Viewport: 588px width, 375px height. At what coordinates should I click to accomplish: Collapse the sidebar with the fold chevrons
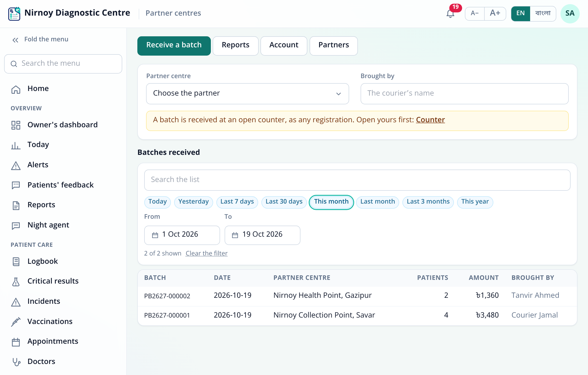(x=15, y=40)
